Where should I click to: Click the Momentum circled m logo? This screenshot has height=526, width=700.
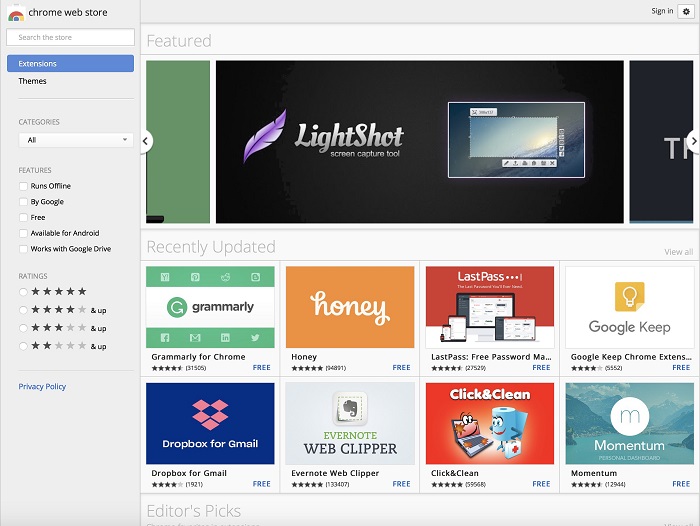[x=629, y=416]
